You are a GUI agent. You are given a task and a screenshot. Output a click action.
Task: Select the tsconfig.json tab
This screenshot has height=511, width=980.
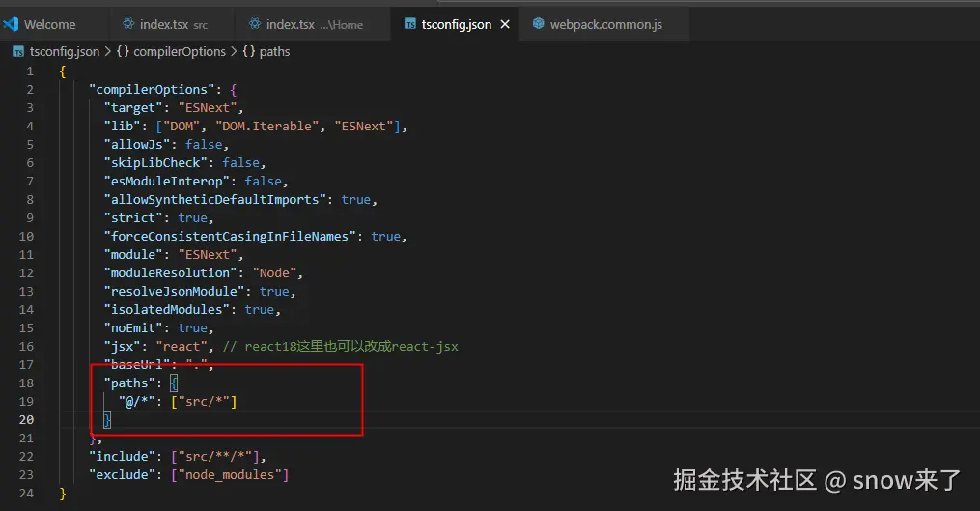coord(455,24)
